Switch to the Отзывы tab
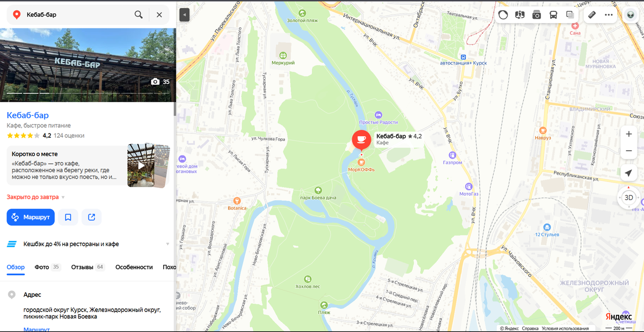644x332 pixels. 87,267
